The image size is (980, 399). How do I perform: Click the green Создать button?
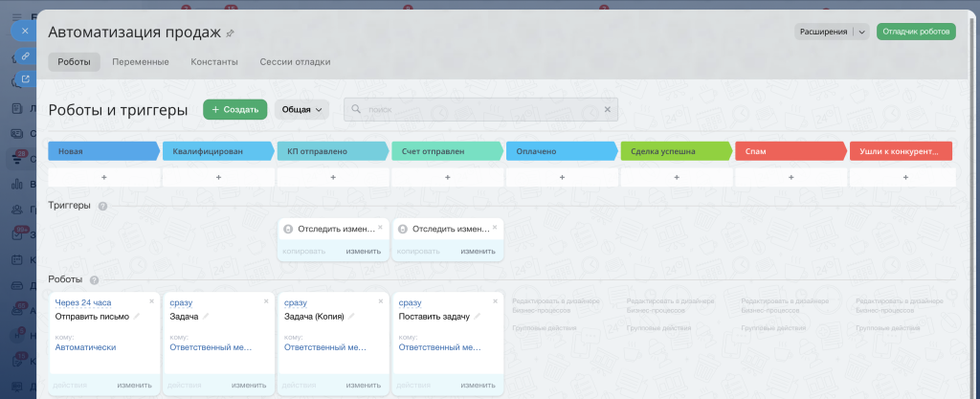pos(235,109)
